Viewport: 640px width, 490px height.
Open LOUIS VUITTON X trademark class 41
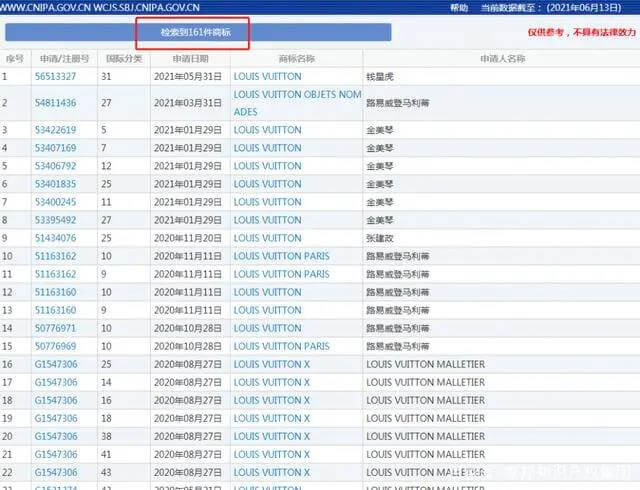[272, 454]
